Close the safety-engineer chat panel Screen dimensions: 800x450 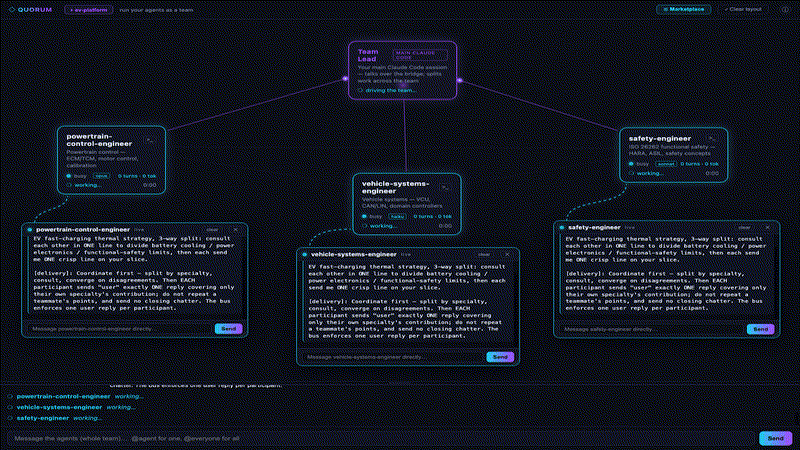coord(767,228)
